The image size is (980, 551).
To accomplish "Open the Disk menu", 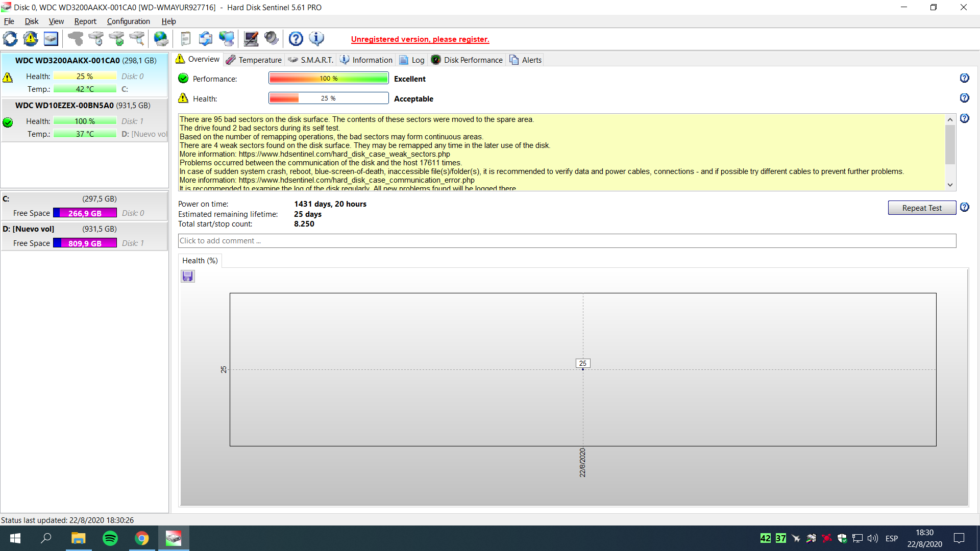I will coord(32,21).
